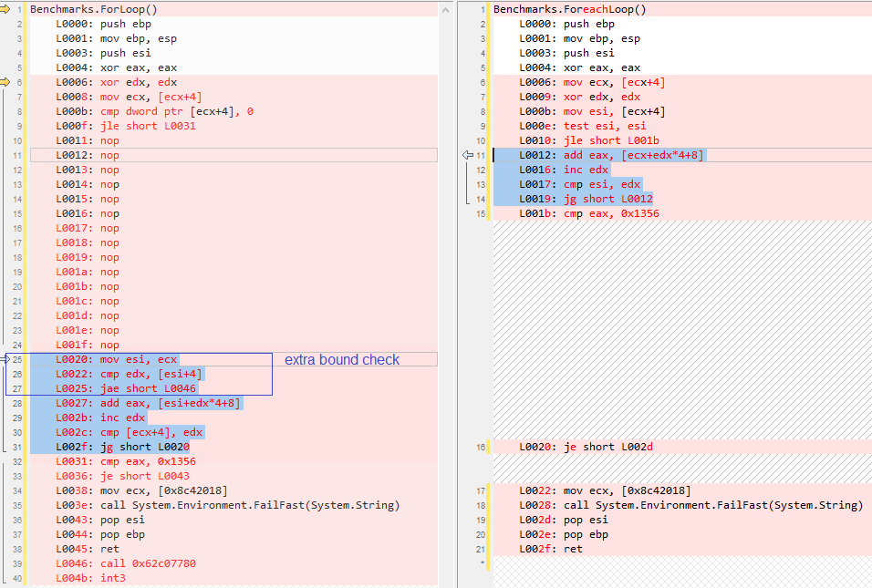Image resolution: width=872 pixels, height=588 pixels.
Task: Click 'L002f: jg short L0020' line
Action: [x=122, y=447]
